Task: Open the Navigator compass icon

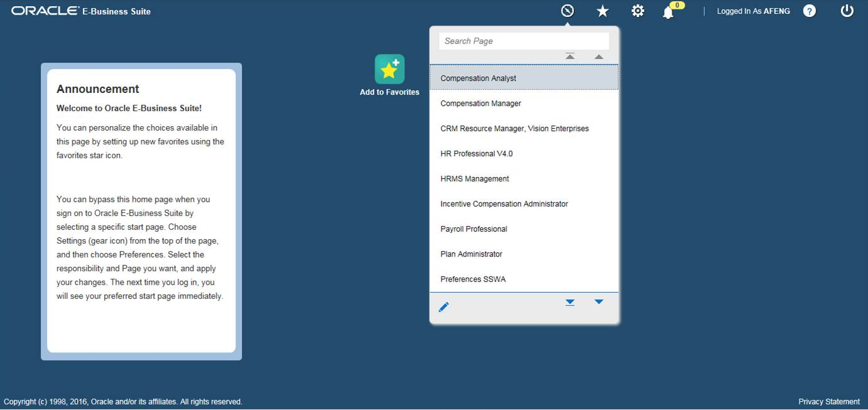Action: 567,11
